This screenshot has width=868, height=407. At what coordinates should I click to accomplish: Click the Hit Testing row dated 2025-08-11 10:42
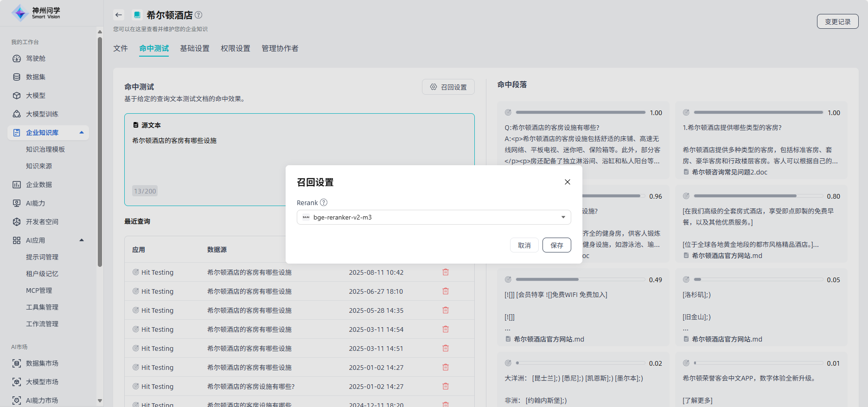tap(300, 272)
